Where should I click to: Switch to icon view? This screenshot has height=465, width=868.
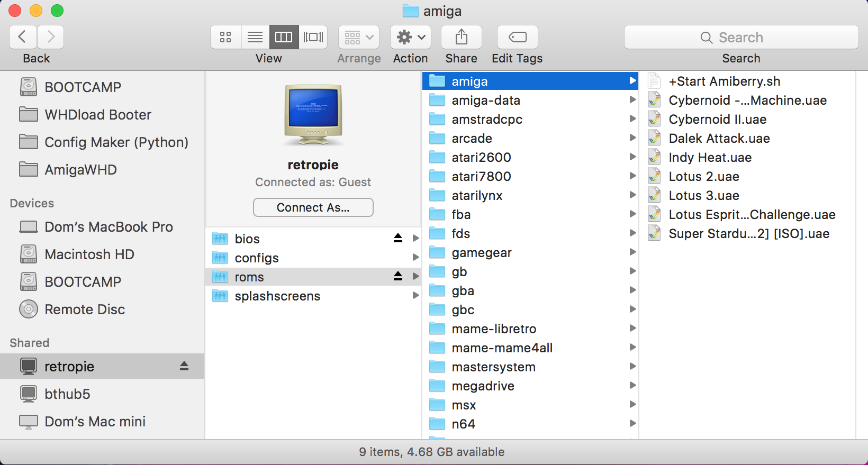point(225,37)
